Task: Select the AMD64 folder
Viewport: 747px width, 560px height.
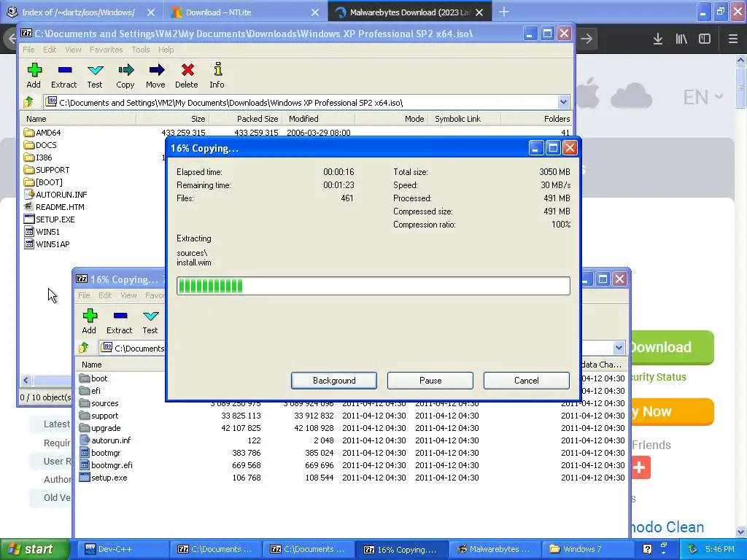Action: 43,133
